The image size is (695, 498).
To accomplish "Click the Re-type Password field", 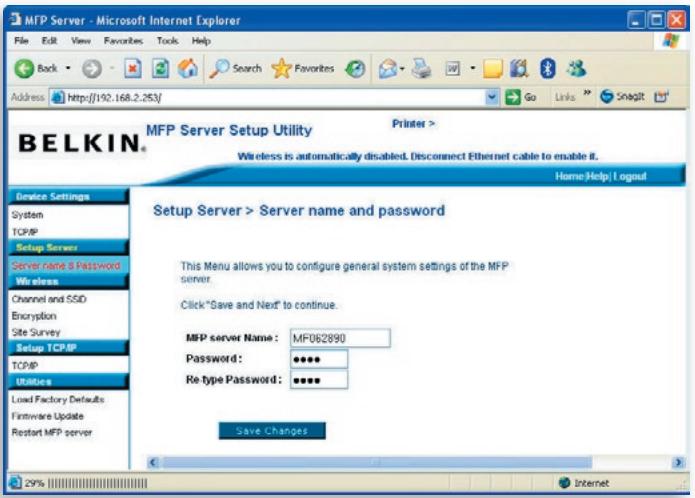I will pos(319,380).
